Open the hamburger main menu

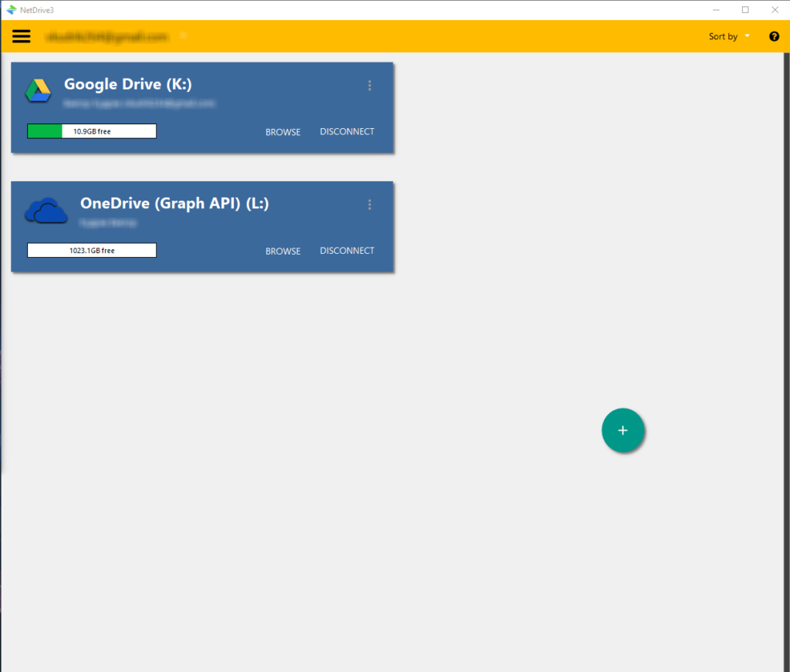(x=22, y=36)
